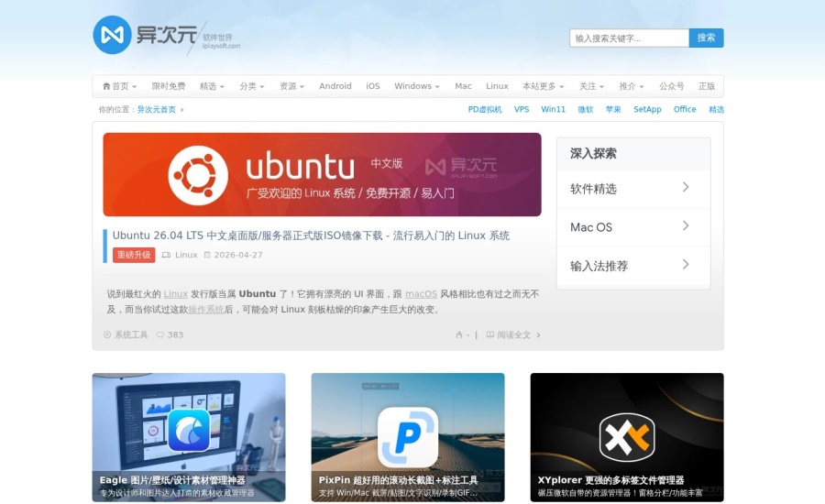Image resolution: width=825 pixels, height=504 pixels.
Task: Select the iOS menu item
Action: point(373,86)
